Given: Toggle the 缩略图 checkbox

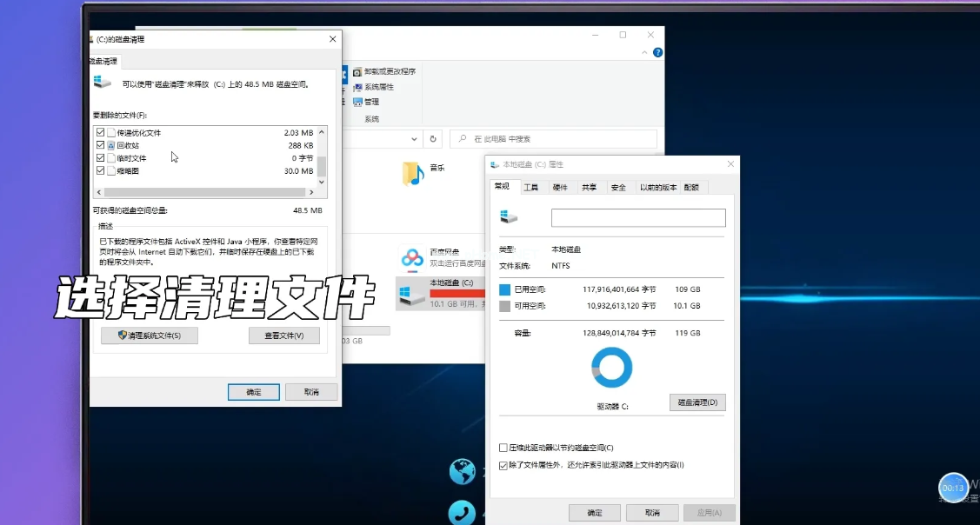Looking at the screenshot, I should tap(100, 171).
